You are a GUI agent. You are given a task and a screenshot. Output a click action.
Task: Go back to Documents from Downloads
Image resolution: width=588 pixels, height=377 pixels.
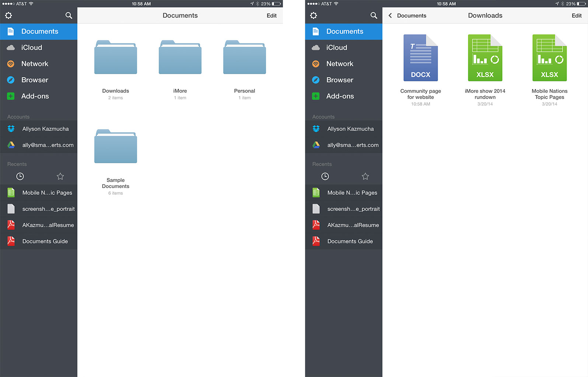[x=407, y=15]
